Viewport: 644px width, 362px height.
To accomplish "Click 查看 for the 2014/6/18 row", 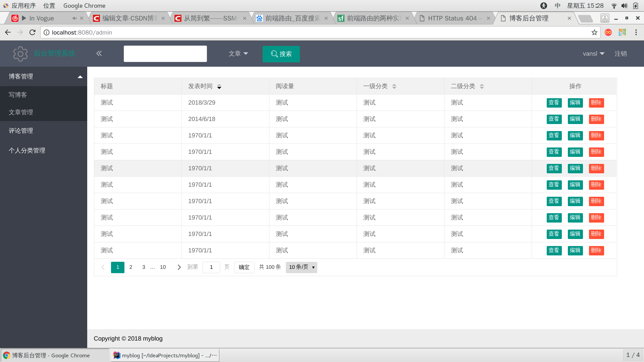I will tap(554, 119).
